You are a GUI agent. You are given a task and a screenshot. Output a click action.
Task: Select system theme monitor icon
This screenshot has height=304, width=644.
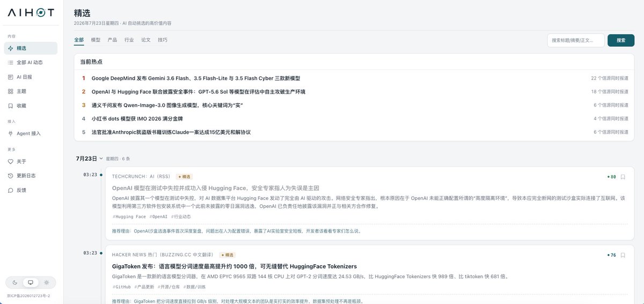point(31,282)
